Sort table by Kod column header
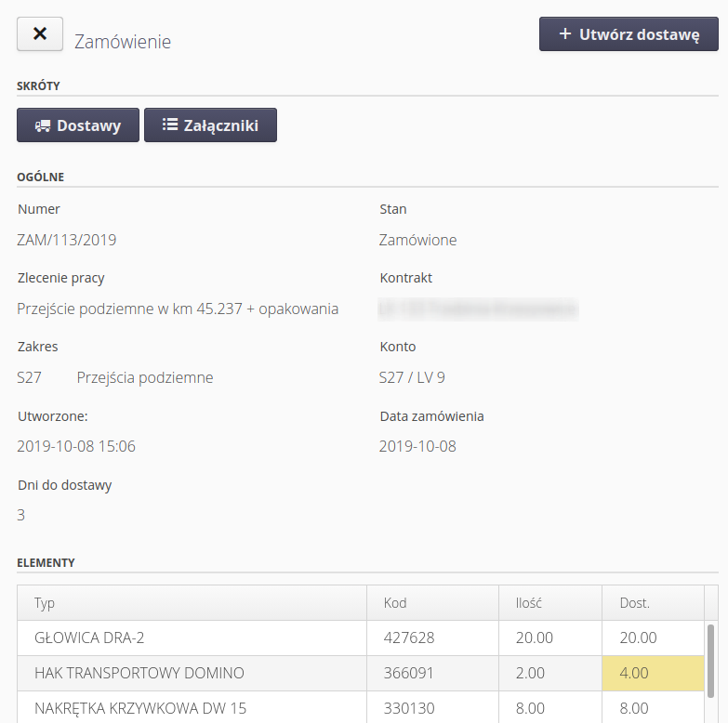Image resolution: width=728 pixels, height=723 pixels. click(x=395, y=603)
